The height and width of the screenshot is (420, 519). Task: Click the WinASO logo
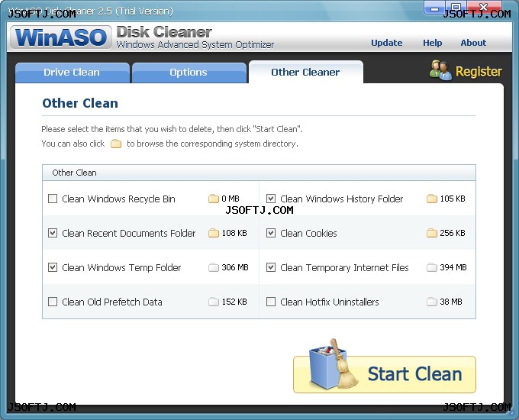61,37
